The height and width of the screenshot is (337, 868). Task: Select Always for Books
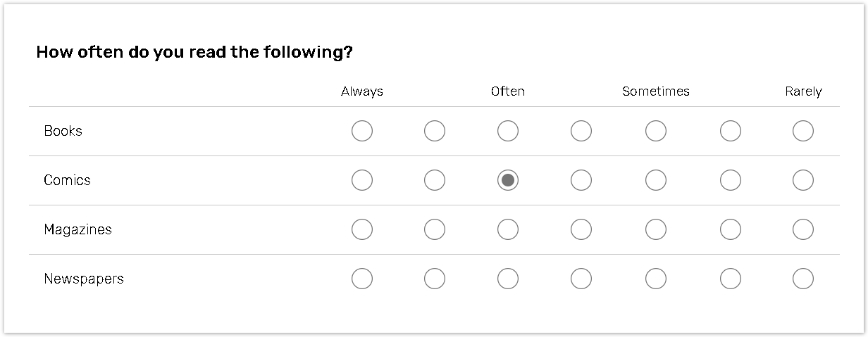coord(362,131)
